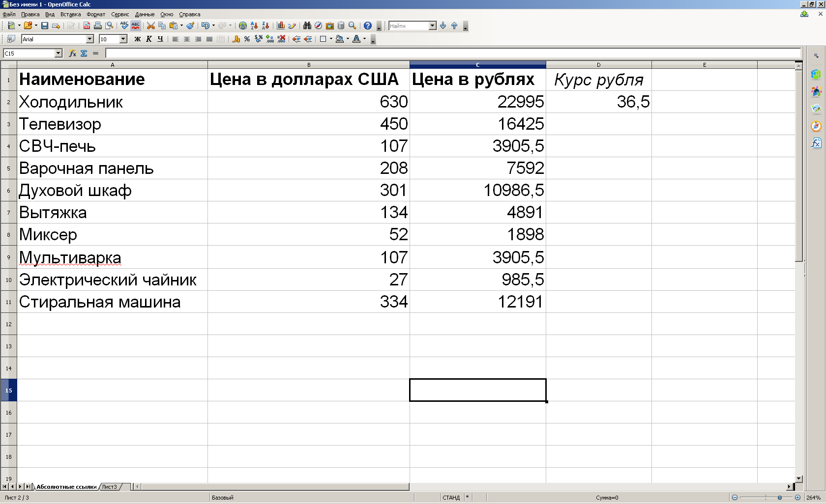Decrease indent icon
Viewport: 826px width, 504px height.
click(x=296, y=39)
